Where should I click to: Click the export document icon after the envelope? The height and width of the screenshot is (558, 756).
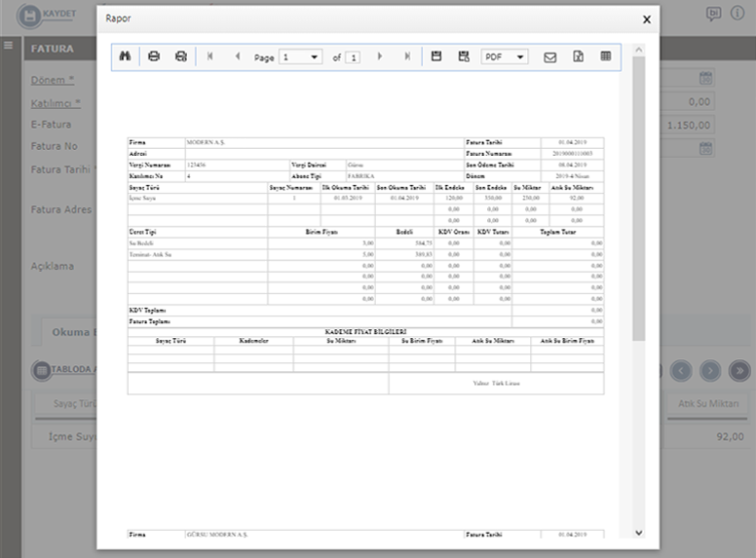[578, 57]
